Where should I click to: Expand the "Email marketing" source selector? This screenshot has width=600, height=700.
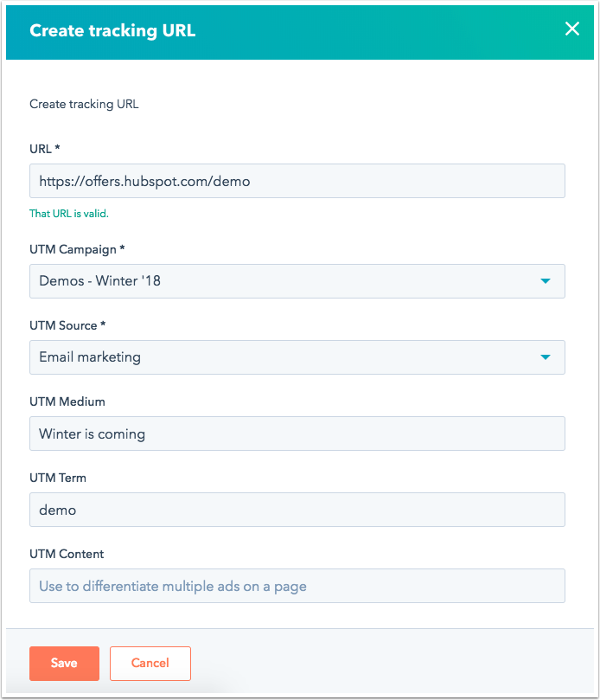pos(297,356)
